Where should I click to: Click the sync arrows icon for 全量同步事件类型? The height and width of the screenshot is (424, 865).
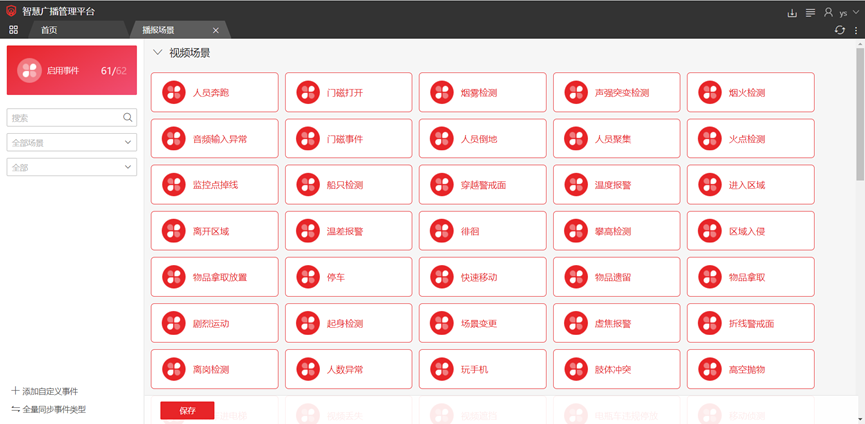point(15,409)
